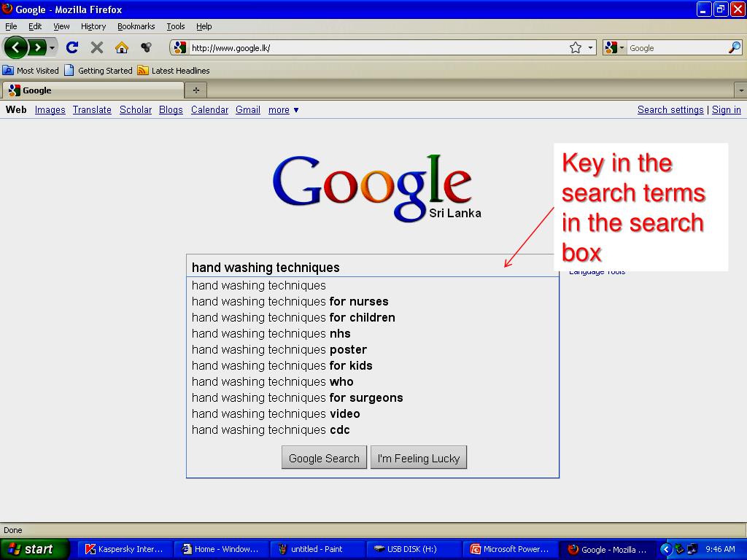Image resolution: width=747 pixels, height=560 pixels.
Task: Select the Google tab
Action: pos(93,90)
